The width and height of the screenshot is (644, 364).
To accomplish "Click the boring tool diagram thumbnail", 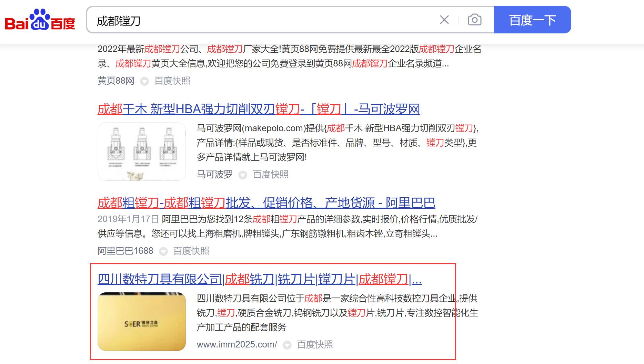I will [x=142, y=152].
